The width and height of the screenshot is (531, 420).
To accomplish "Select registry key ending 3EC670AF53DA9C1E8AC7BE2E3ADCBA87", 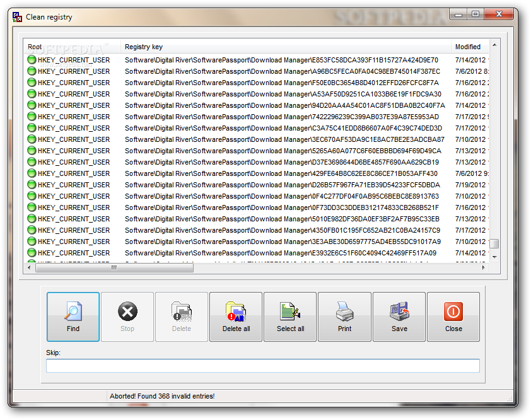I will pos(284,139).
